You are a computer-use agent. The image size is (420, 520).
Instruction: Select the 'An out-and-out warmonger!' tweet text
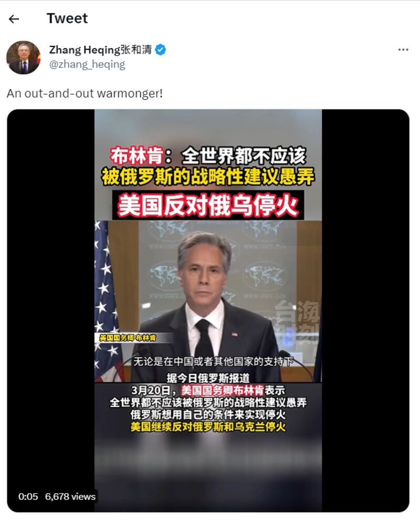[85, 93]
